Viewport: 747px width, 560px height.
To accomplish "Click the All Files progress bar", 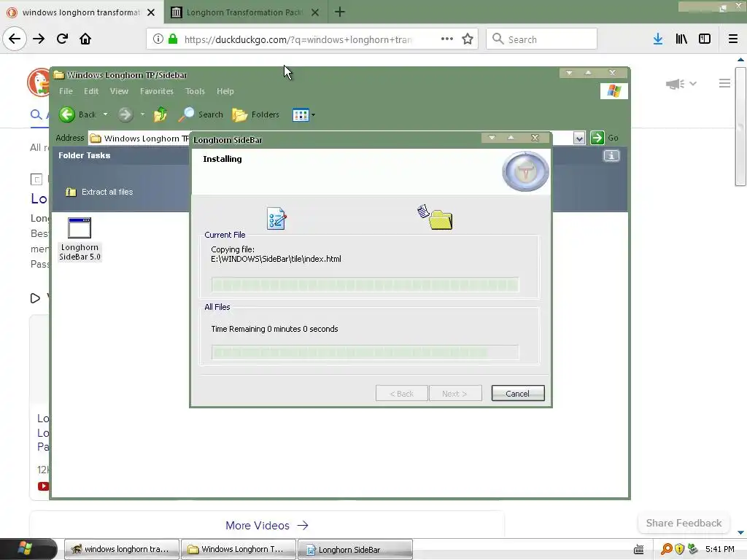I will point(365,352).
